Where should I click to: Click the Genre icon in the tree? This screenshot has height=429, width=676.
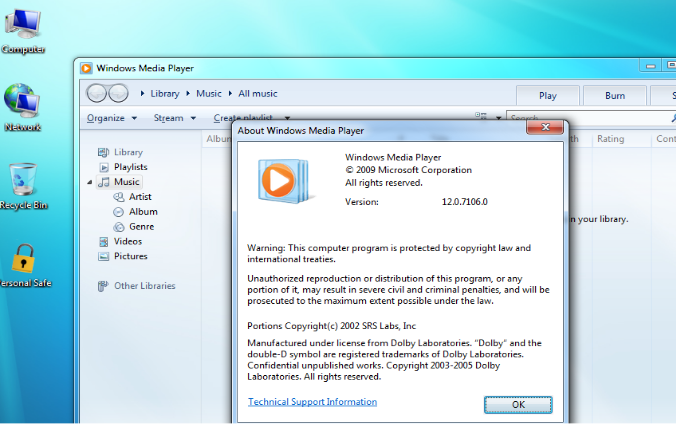(119, 227)
